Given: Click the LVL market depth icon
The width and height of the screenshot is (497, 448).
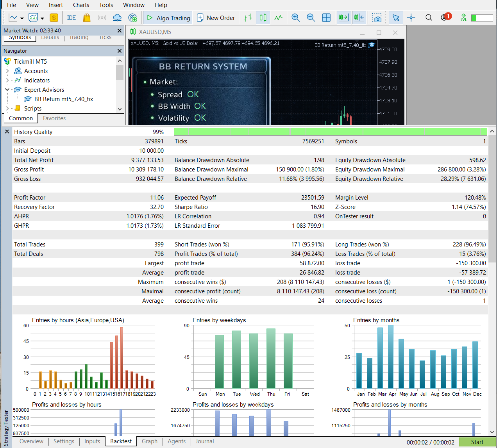Looking at the screenshot, I should [x=463, y=18].
